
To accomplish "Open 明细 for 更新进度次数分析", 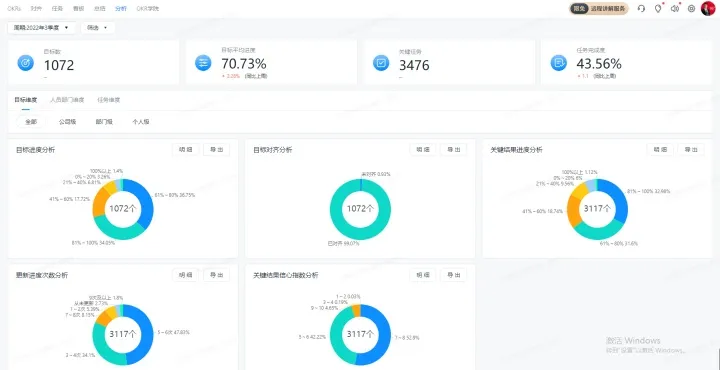I will click(186, 275).
